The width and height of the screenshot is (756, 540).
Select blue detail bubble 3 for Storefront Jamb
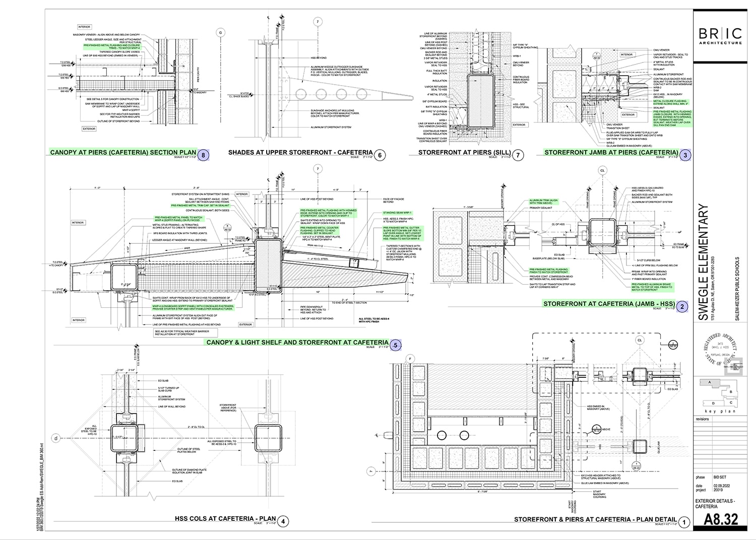(x=685, y=155)
